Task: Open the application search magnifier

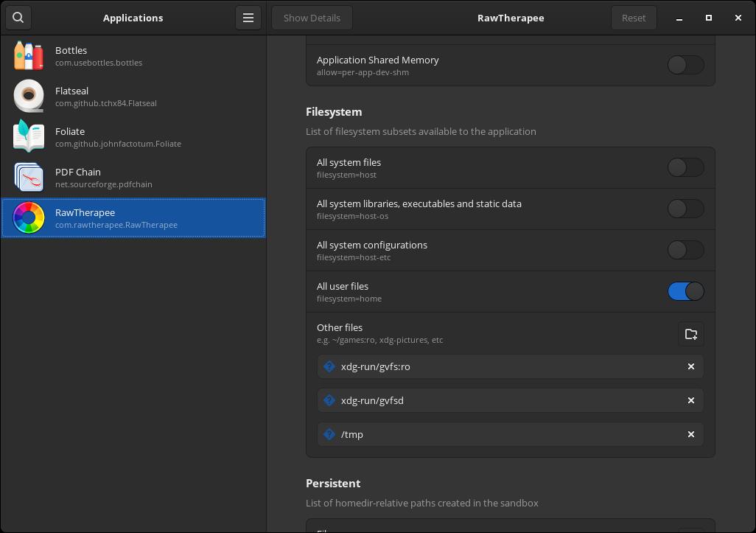Action: 18,18
